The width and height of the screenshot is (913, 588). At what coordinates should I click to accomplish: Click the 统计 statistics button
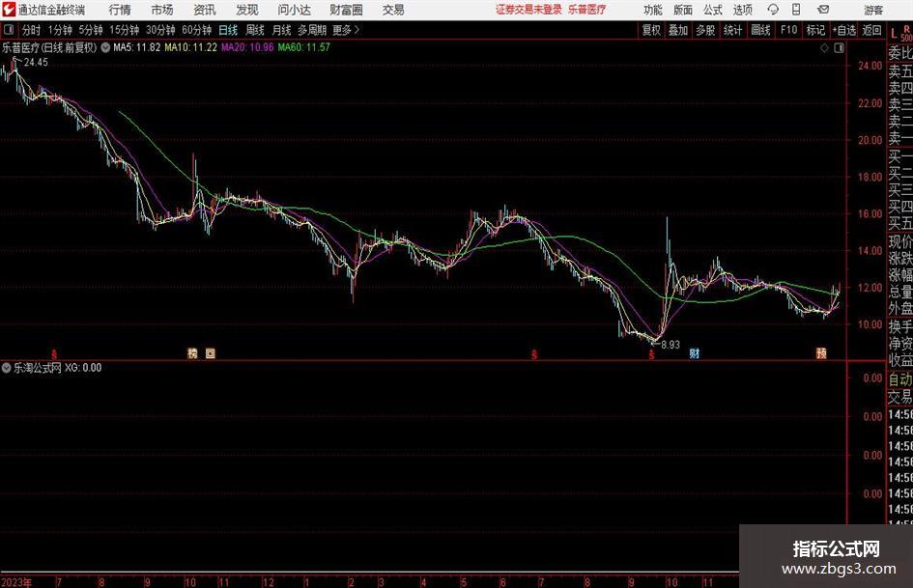click(732, 30)
